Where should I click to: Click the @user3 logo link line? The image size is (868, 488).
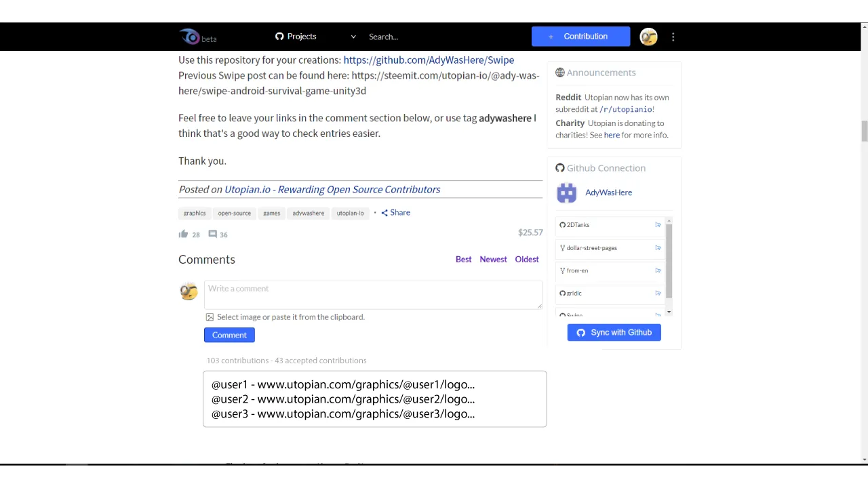click(343, 414)
